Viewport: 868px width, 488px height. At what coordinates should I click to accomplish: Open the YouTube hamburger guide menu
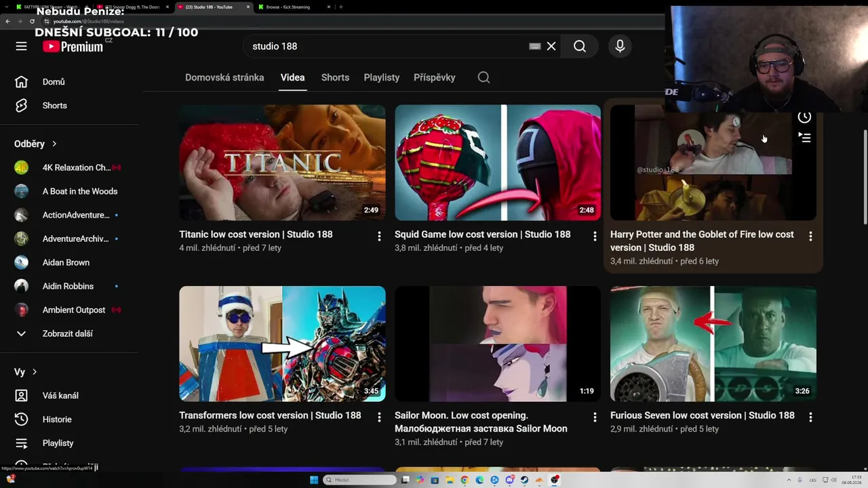point(22,46)
